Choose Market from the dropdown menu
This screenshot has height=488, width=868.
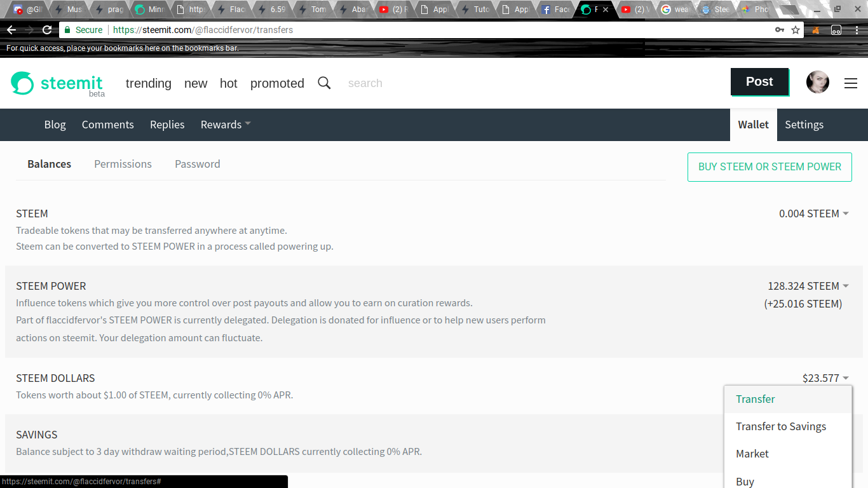click(x=788, y=454)
